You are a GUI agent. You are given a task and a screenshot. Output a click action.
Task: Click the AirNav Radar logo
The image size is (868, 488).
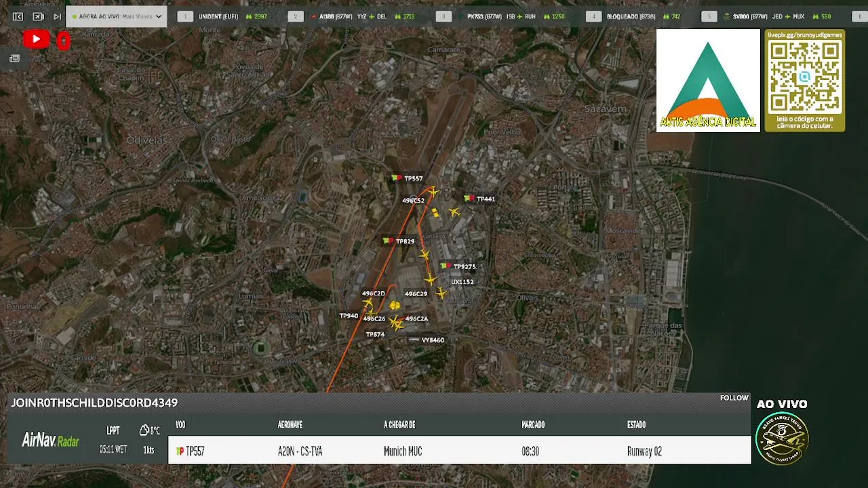tap(50, 441)
